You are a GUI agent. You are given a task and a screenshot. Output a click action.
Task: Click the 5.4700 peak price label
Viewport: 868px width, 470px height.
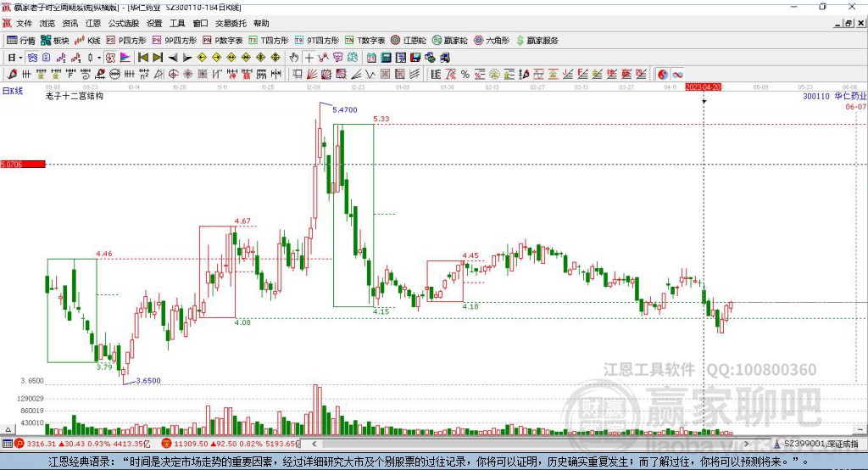coord(345,109)
